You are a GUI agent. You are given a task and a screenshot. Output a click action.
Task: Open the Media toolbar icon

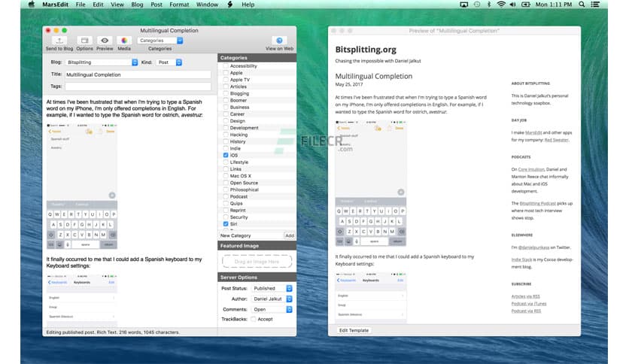pos(124,41)
